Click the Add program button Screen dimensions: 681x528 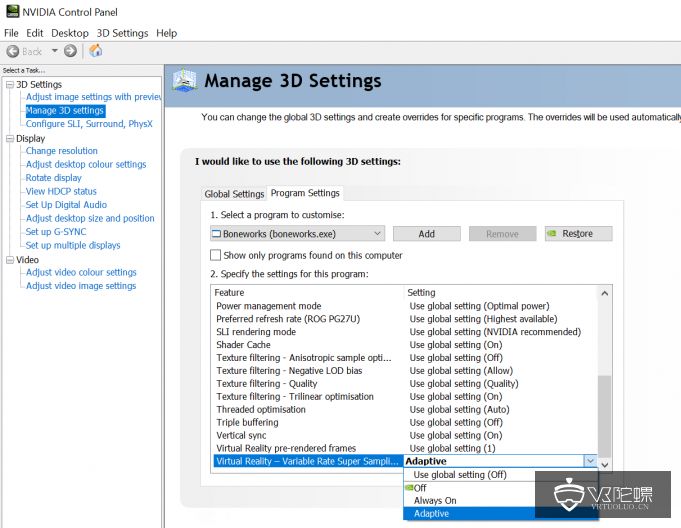(426, 234)
